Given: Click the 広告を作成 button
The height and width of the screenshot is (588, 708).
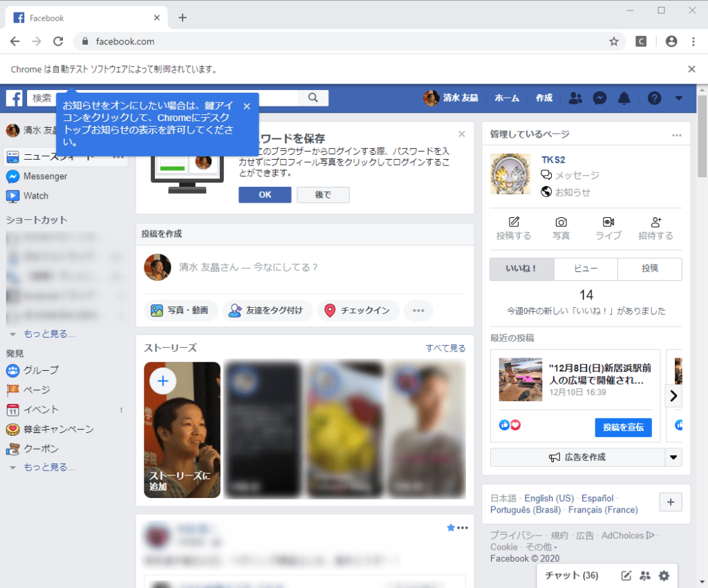Looking at the screenshot, I should tap(577, 457).
